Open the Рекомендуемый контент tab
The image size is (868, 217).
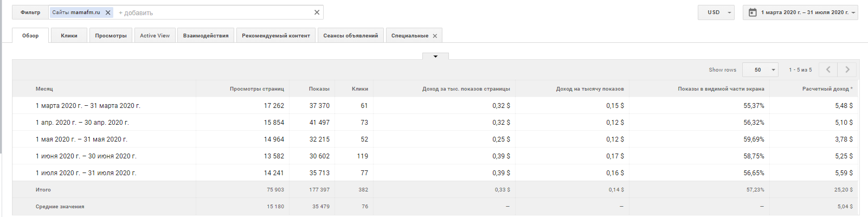tap(276, 36)
